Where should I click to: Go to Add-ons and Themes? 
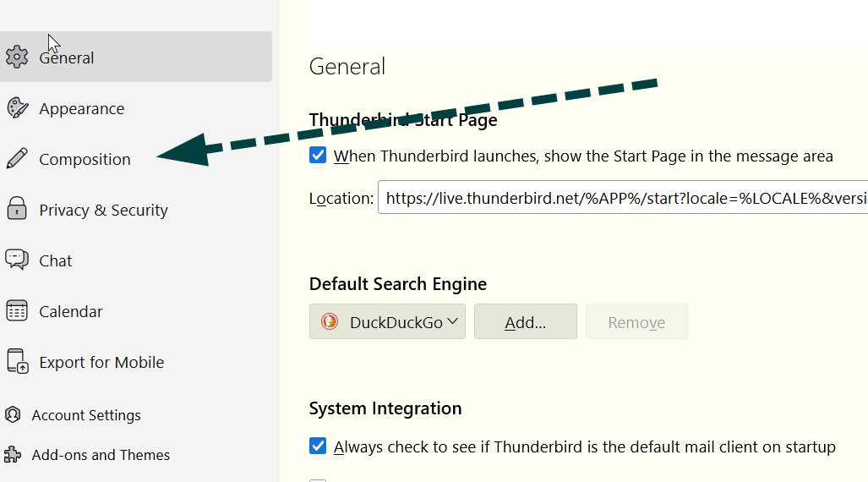tap(101, 455)
